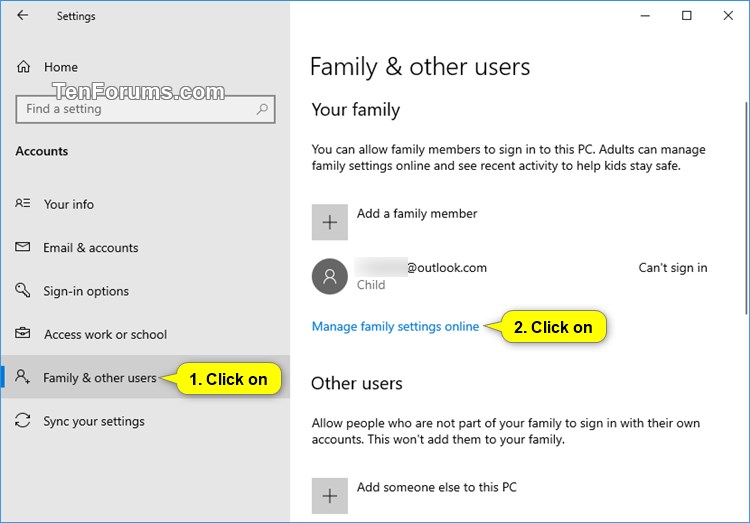The width and height of the screenshot is (750, 523).
Task: Click the child account avatar icon
Action: [x=330, y=276]
